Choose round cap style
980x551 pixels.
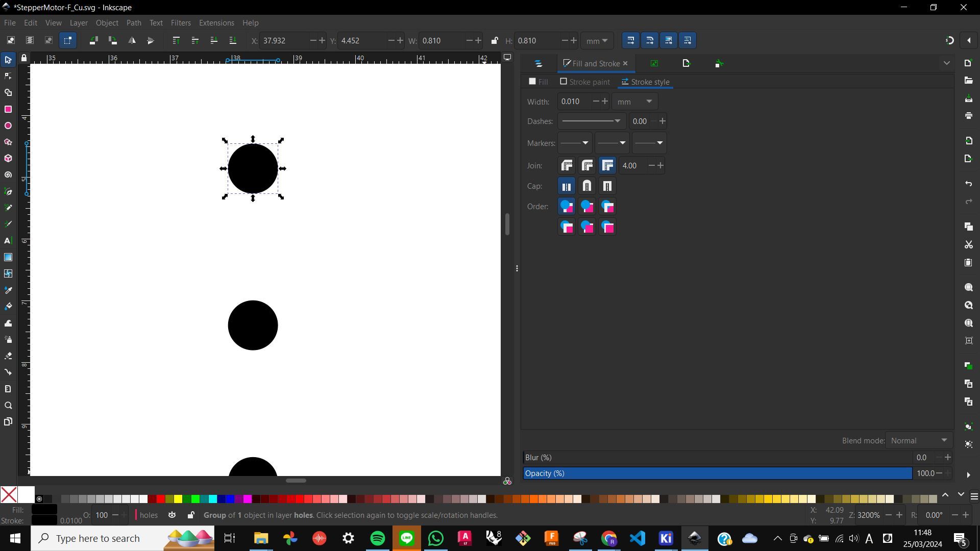[587, 186]
